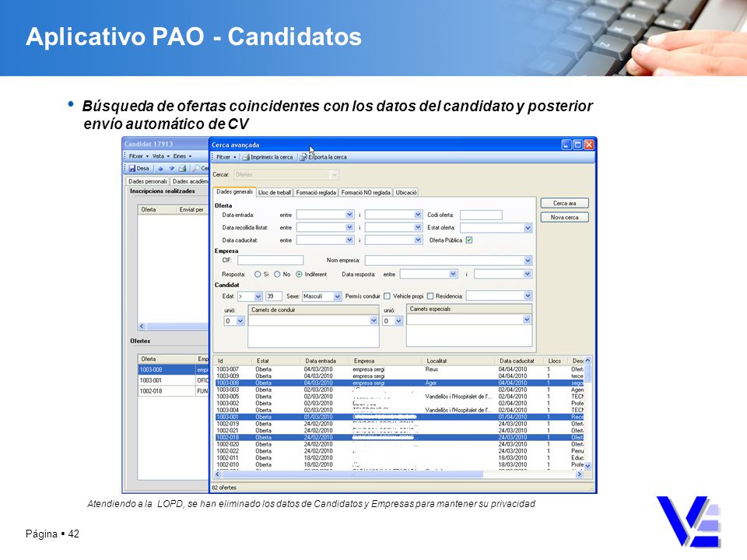Expand the Nom empresa combo box
Viewport: 747px width, 560px height.
tap(528, 261)
